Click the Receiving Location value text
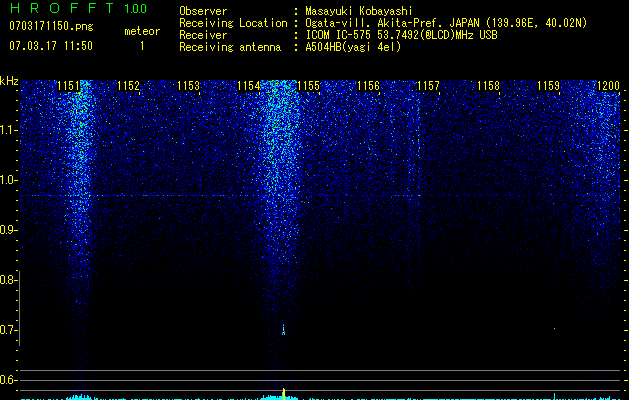This screenshot has height=400, width=629. [446, 23]
